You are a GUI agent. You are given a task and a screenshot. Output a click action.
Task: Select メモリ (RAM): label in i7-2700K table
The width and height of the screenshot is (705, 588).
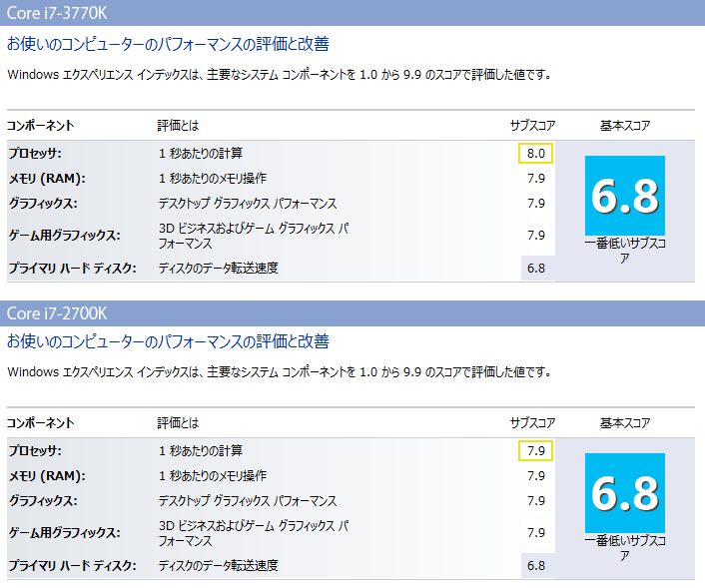tap(47, 476)
